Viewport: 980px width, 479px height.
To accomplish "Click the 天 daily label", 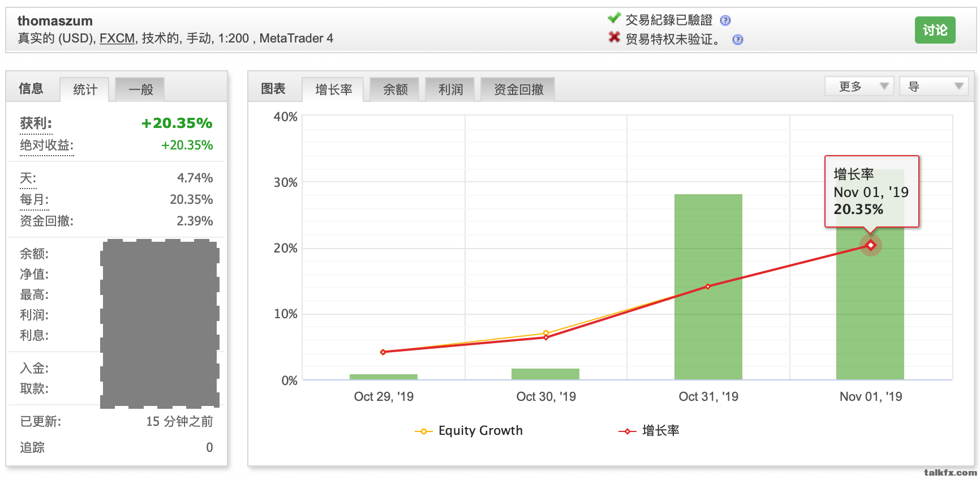I will (28, 178).
